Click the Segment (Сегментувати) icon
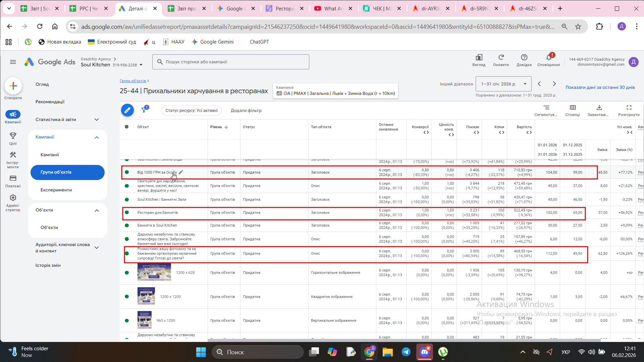644x362 pixels. point(546,108)
